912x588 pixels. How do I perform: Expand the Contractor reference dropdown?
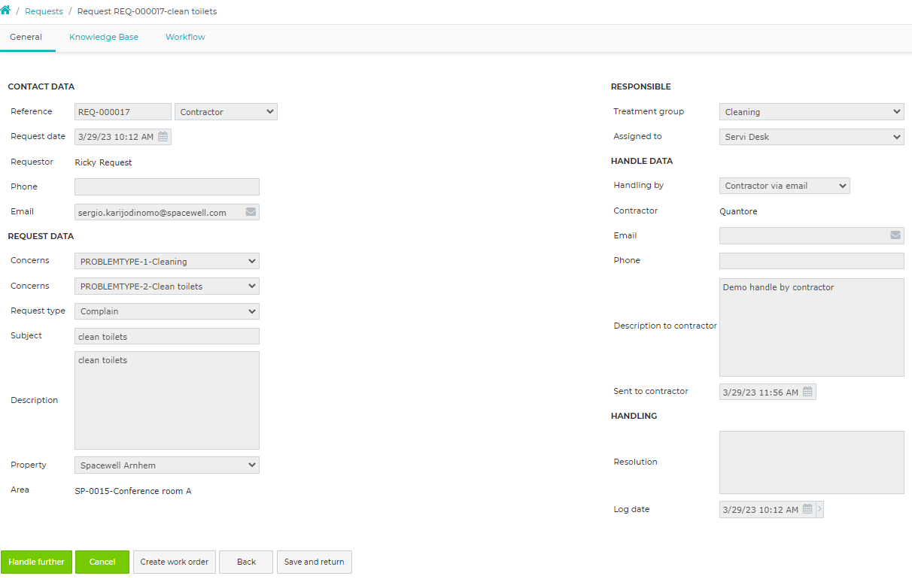tap(226, 112)
